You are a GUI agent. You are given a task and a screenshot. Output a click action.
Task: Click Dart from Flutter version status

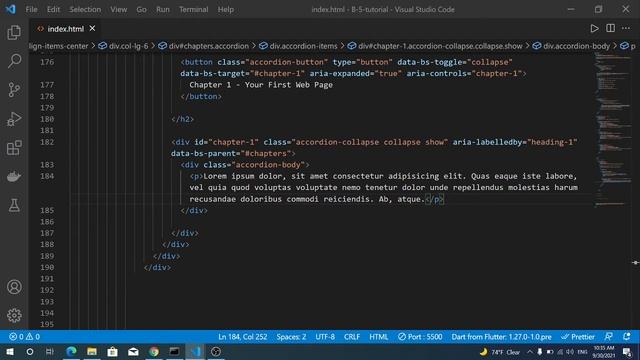[x=501, y=337]
